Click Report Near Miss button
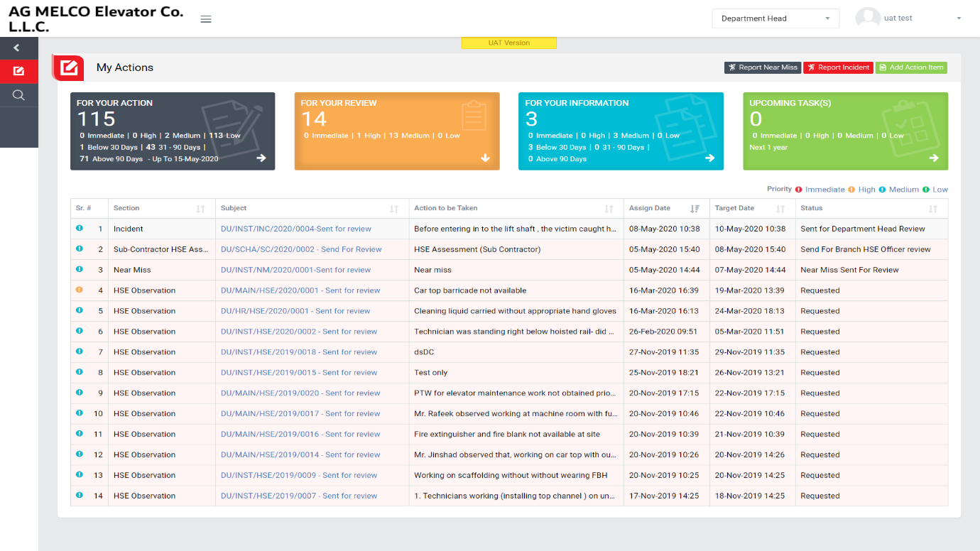This screenshot has height=551, width=980. (763, 67)
